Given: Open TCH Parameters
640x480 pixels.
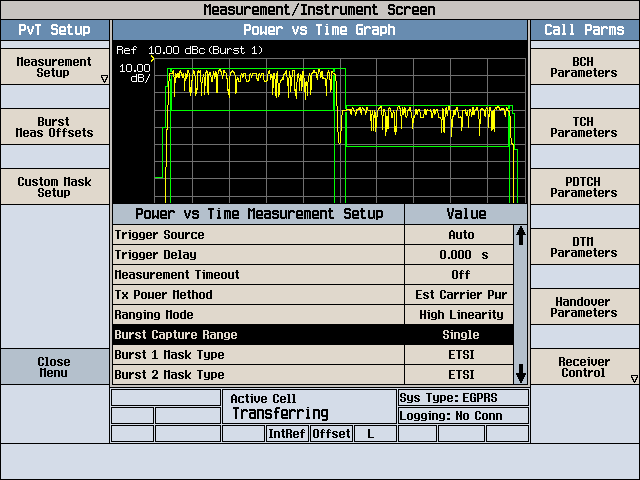Looking at the screenshot, I should pos(584,127).
